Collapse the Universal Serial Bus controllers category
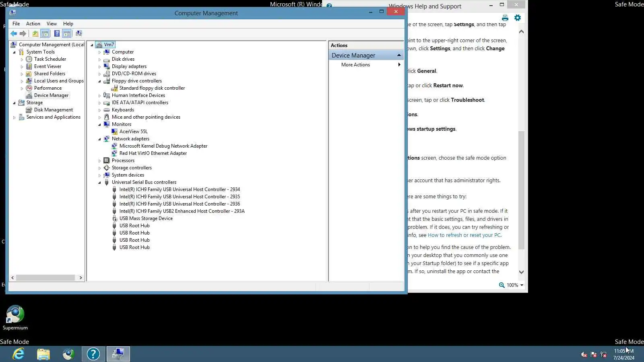Viewport: 644px width, 362px height. 99,183
